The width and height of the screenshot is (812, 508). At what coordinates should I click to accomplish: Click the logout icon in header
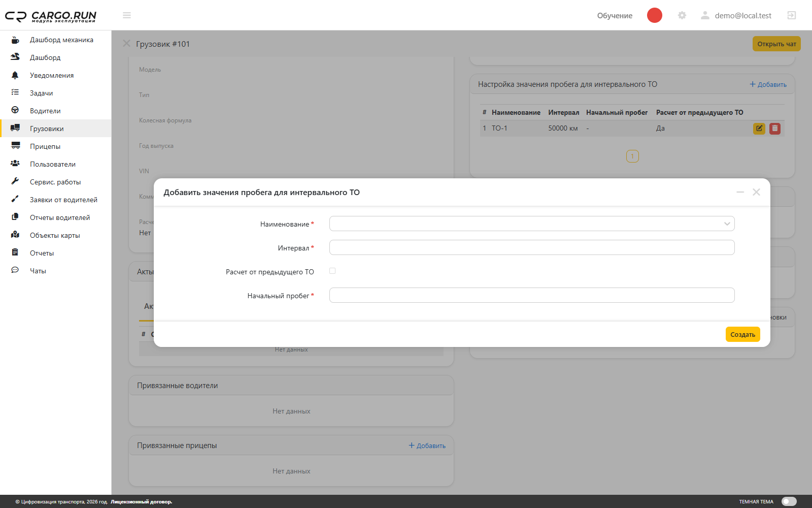pyautogui.click(x=792, y=15)
